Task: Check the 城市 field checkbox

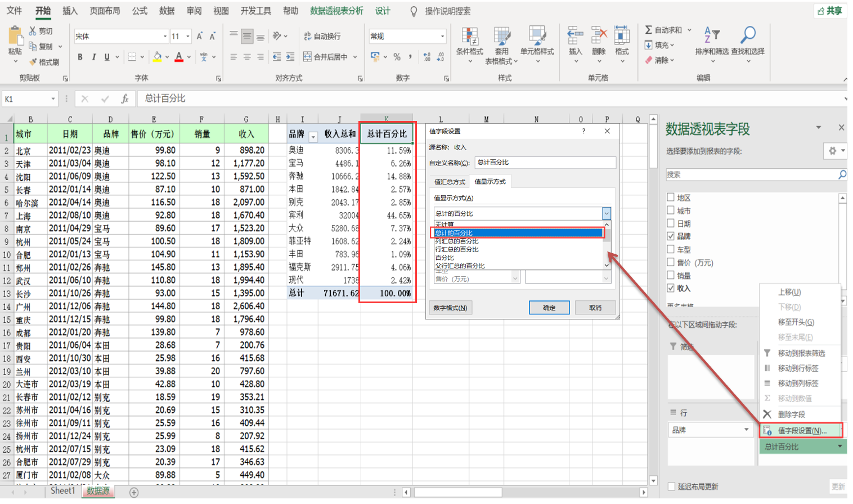Action: coord(671,210)
